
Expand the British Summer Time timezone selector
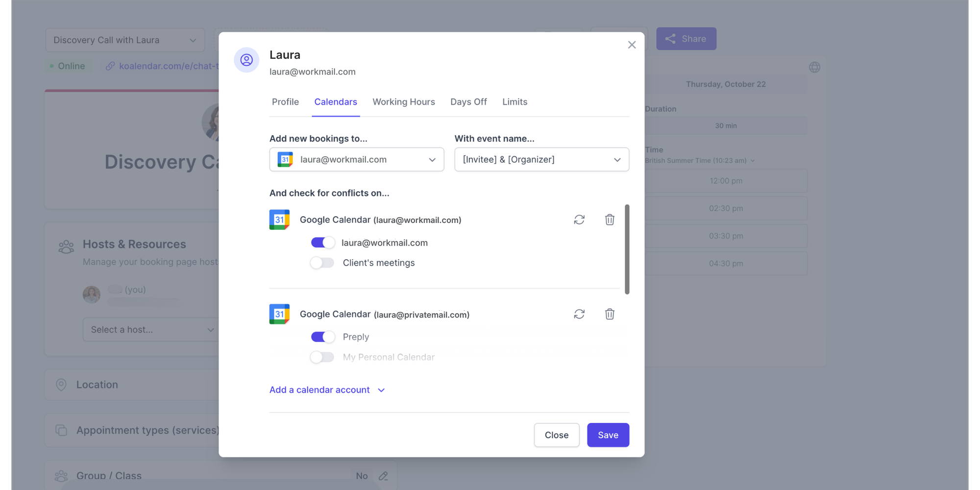click(700, 161)
